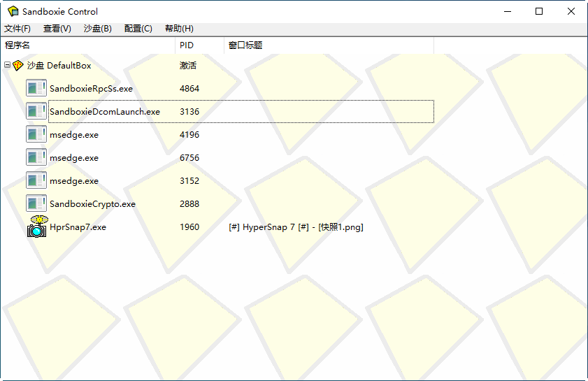Viewport: 588px width, 381px height.
Task: Click icon of msedge.exe with PID 4196
Action: 36,135
